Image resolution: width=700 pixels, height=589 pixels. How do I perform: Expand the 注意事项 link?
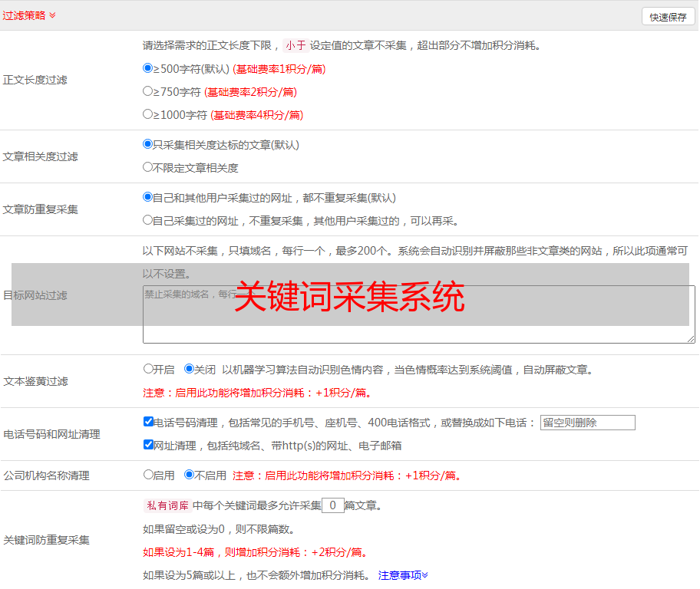point(403,575)
